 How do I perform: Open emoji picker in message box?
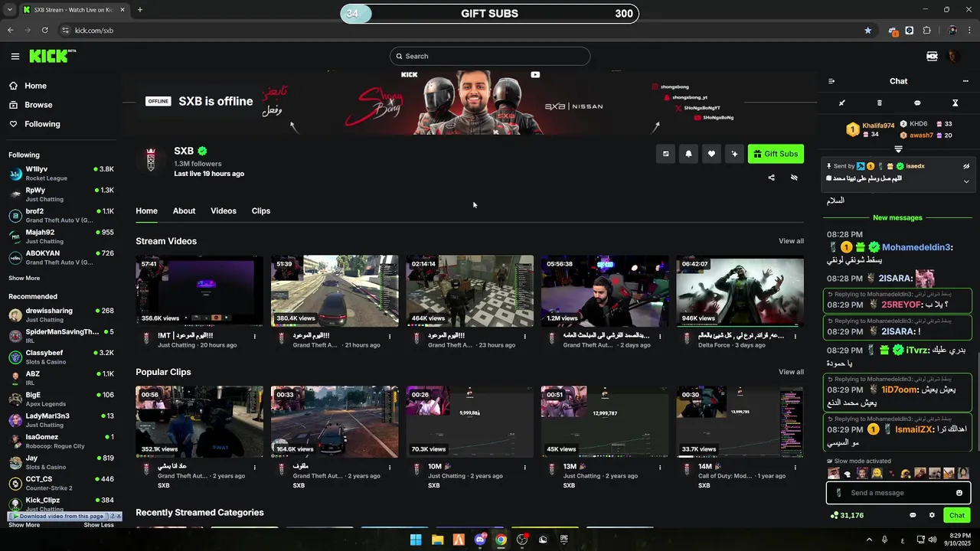tap(959, 493)
